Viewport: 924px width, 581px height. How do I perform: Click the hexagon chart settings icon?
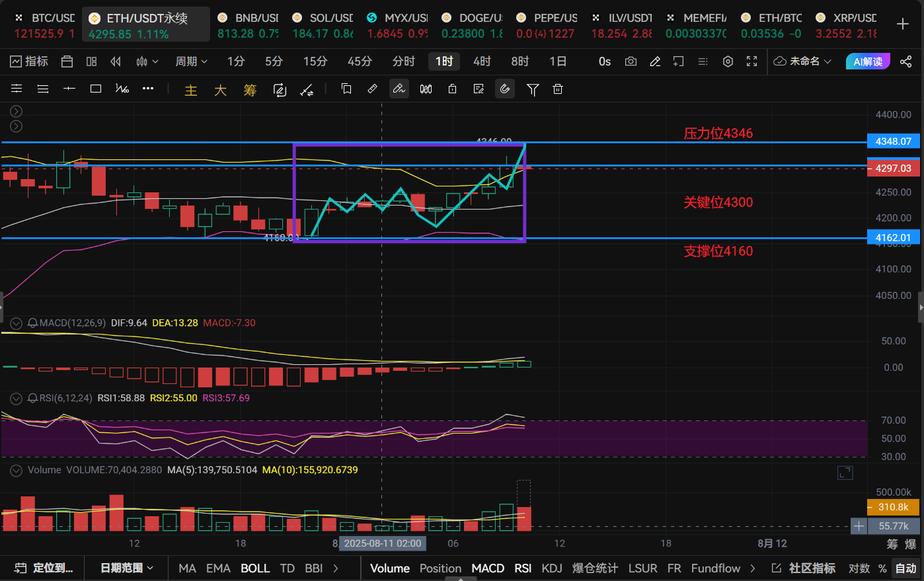pos(728,61)
